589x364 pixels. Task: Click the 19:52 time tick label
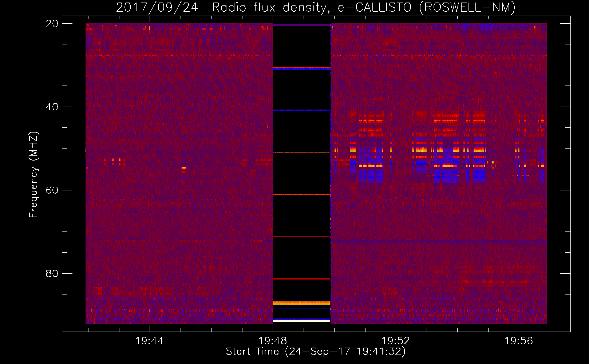396,341
